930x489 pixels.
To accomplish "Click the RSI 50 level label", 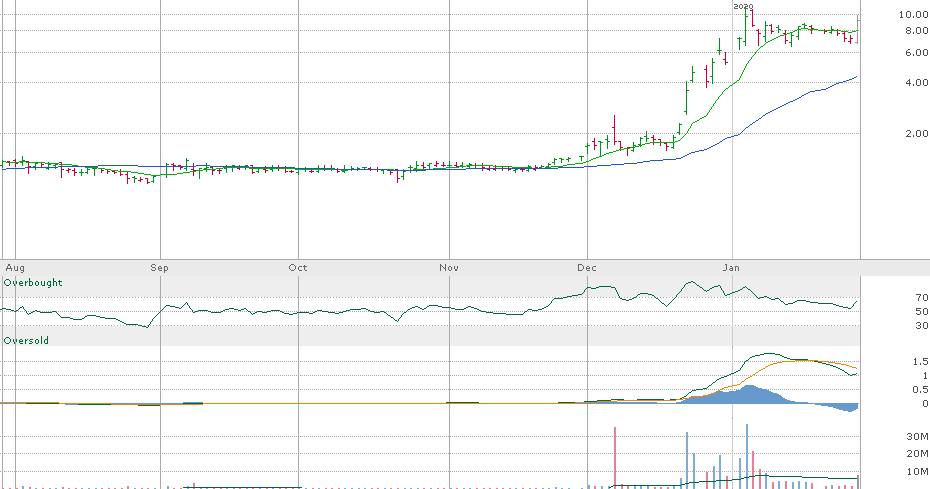I will [x=922, y=311].
